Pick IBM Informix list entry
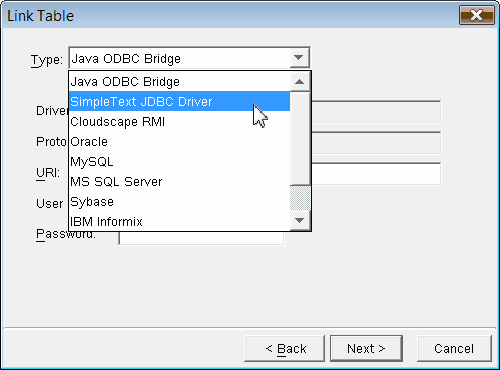 click(x=179, y=221)
